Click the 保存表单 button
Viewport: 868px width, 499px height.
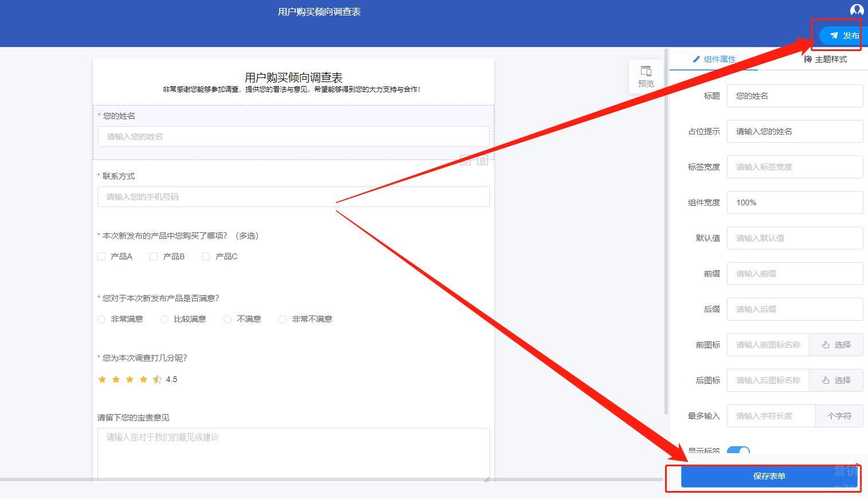click(769, 476)
